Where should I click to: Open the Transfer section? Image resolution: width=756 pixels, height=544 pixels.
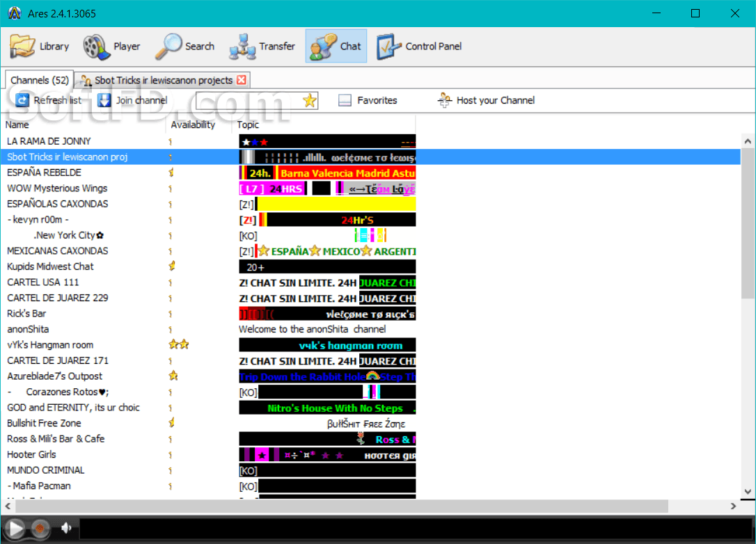262,46
